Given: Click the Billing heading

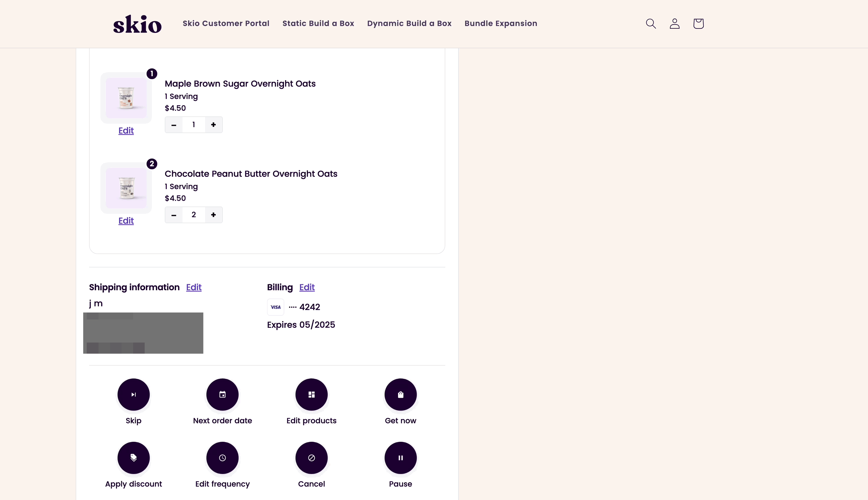Looking at the screenshot, I should pos(280,287).
